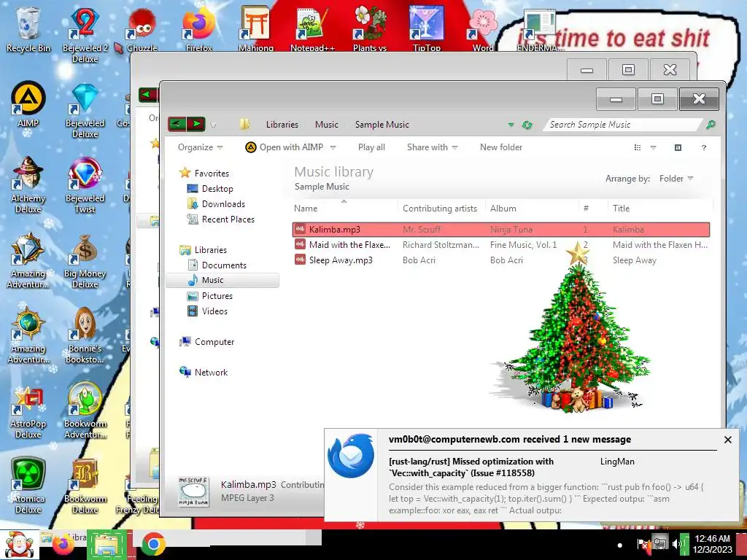Select the TipTop desktop shortcut
Screen dimensions: 747x560
(x=426, y=28)
